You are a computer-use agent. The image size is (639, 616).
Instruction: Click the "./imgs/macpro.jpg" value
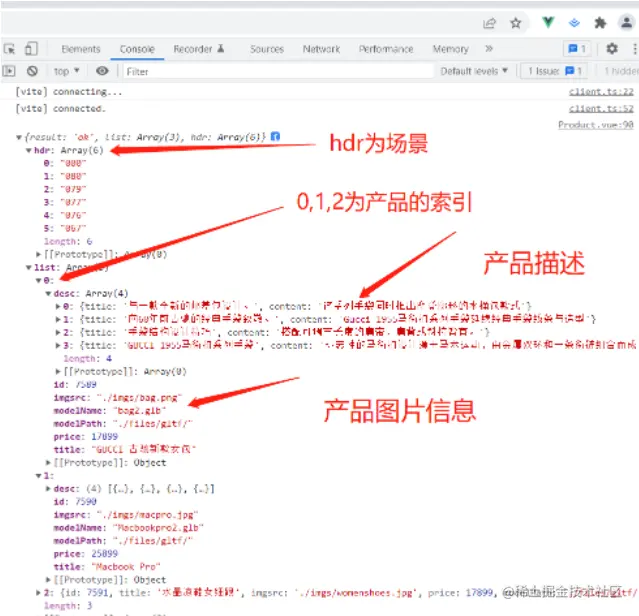click(x=147, y=515)
